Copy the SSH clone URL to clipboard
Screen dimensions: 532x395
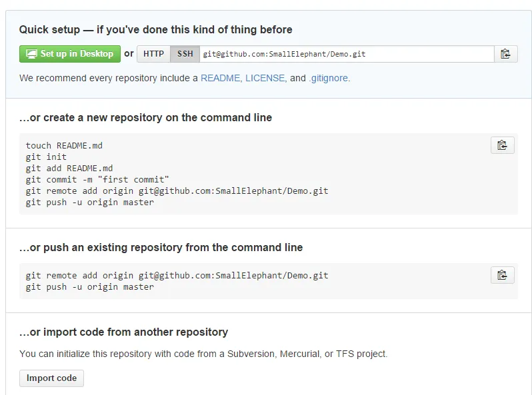click(x=505, y=54)
